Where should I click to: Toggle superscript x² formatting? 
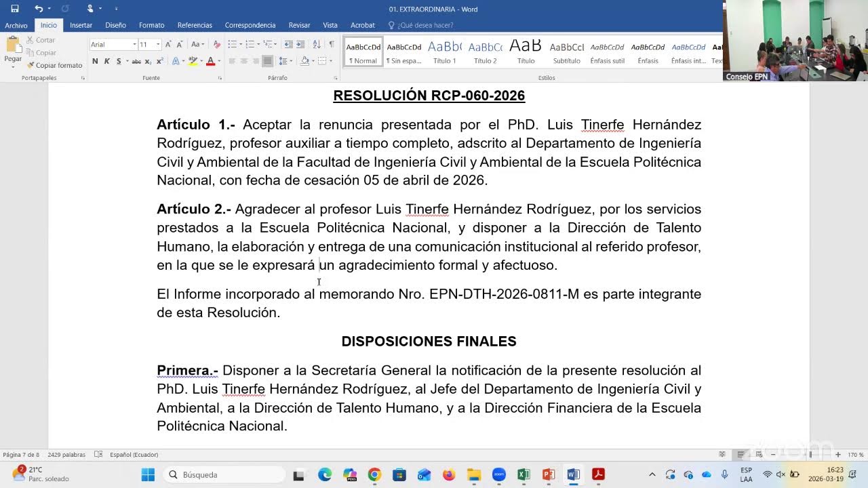click(159, 61)
